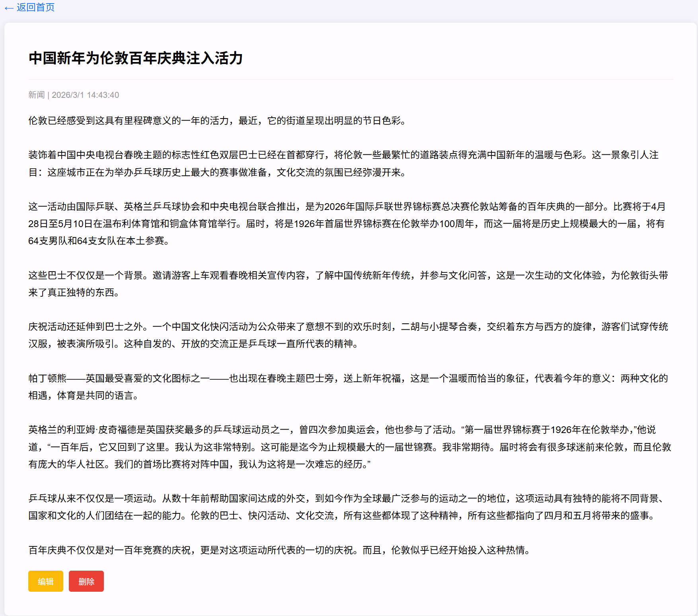Screen dimensions: 698x616
Task: Click the paragraph starting 庆祝活动还延伸到巴士之外
Action: 349,335
